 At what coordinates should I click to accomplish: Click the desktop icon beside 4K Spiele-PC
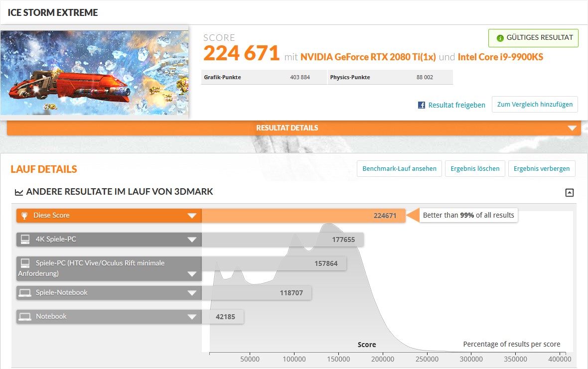click(24, 240)
